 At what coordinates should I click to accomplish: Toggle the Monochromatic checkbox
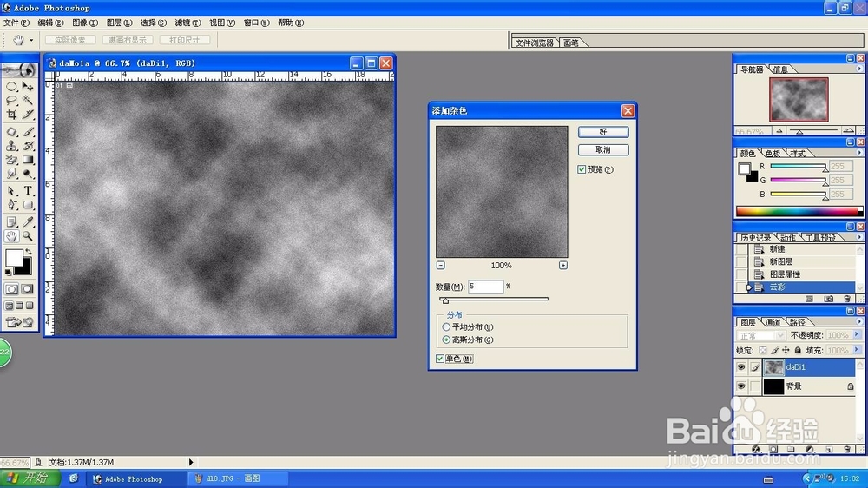[440, 359]
